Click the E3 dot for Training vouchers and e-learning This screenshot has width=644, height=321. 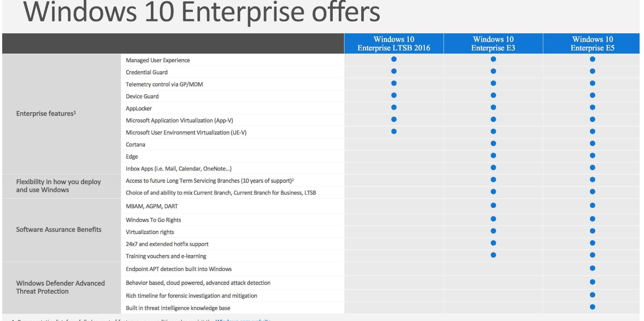(493, 255)
